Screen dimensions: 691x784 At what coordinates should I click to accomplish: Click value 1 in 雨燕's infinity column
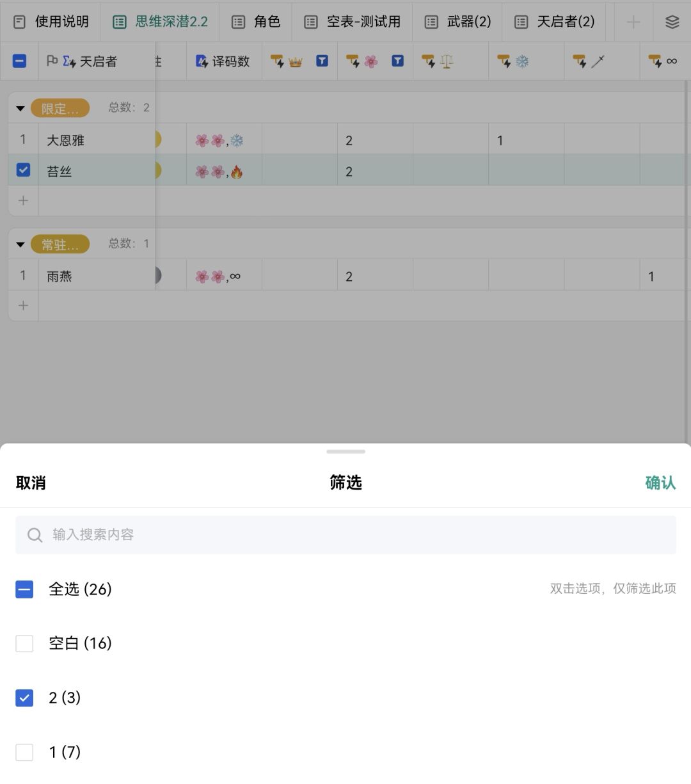(665, 276)
